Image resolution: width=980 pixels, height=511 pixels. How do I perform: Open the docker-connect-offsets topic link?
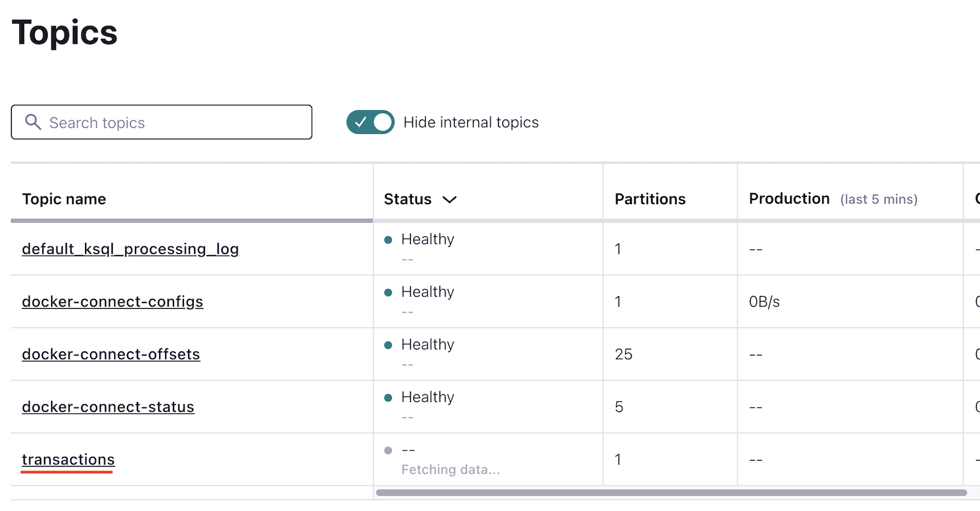tap(111, 354)
